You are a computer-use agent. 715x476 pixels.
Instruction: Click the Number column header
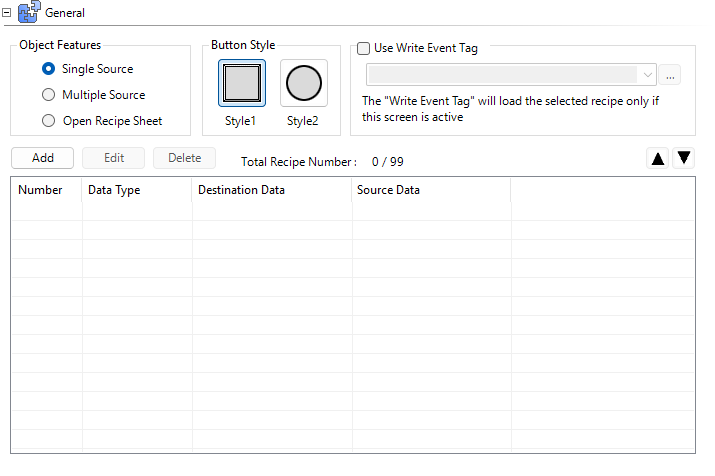point(47,190)
